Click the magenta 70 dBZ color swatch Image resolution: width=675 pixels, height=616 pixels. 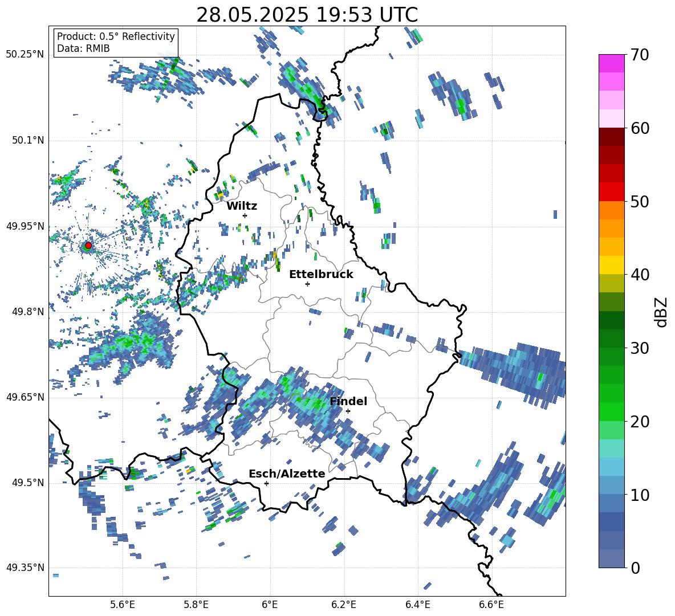point(612,63)
